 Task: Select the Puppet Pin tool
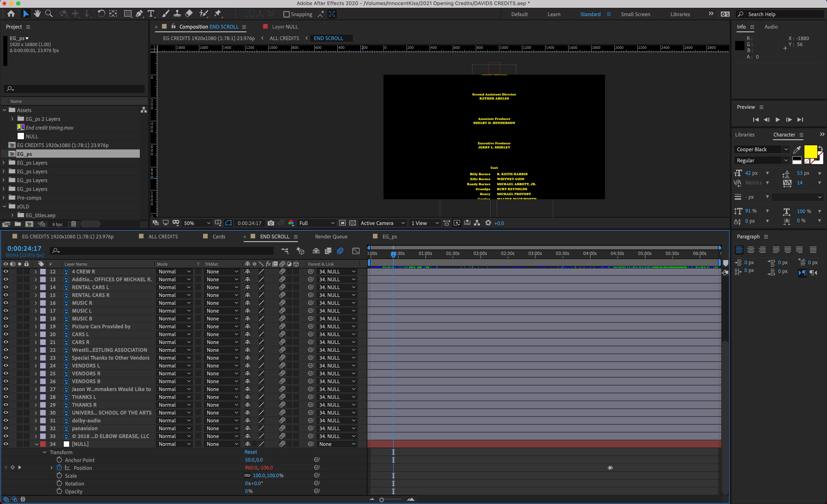[218, 14]
